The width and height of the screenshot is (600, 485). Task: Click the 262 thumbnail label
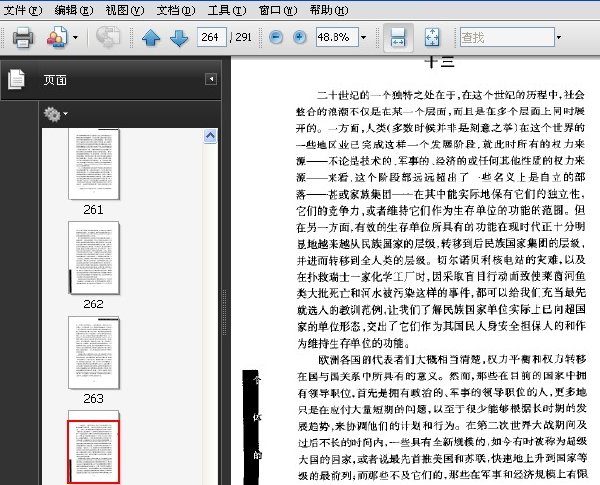point(93,304)
